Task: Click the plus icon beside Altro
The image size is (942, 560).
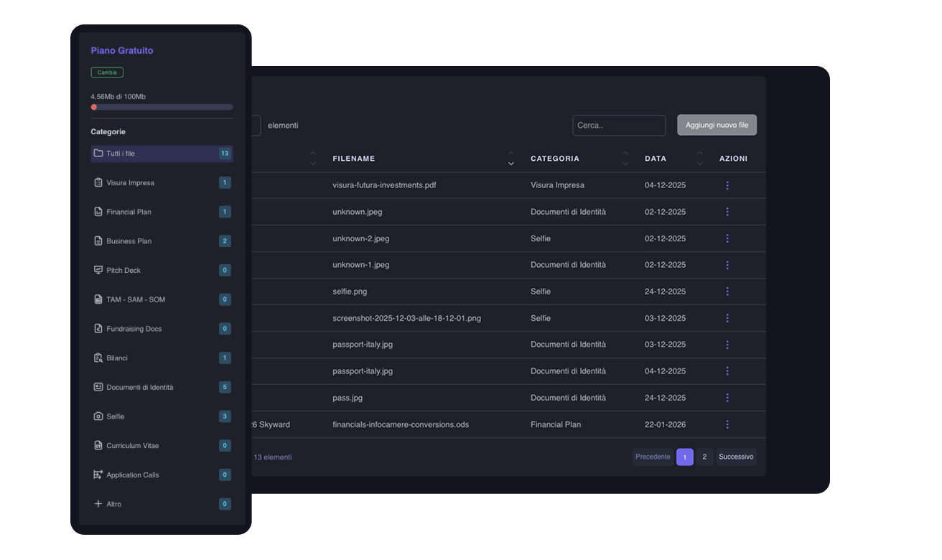Action: 98,504
